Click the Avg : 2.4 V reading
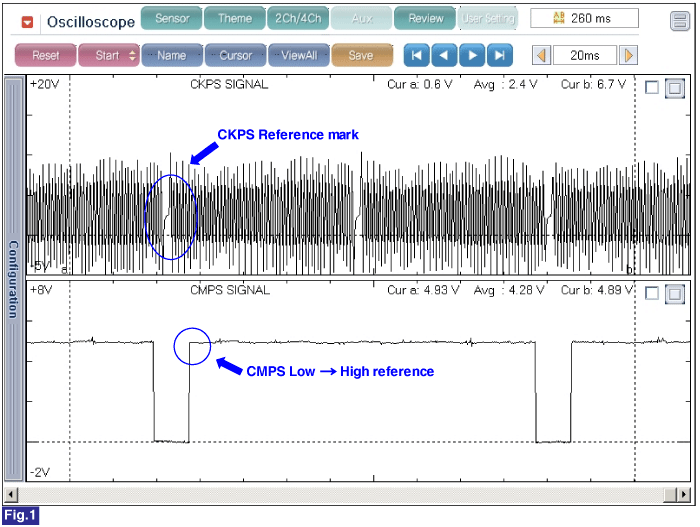The width and height of the screenshot is (700, 527). point(505,84)
